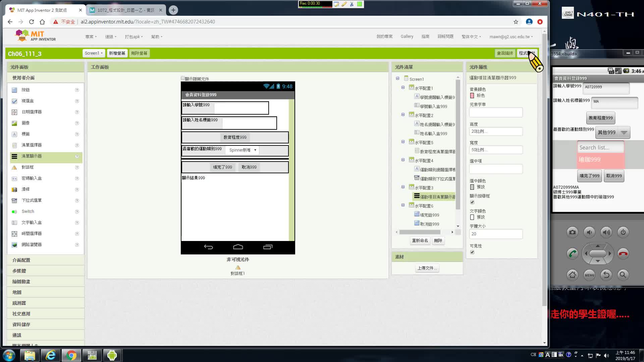
Task: Pick 文字顏色 預設 color swatch
Action: [472, 217]
